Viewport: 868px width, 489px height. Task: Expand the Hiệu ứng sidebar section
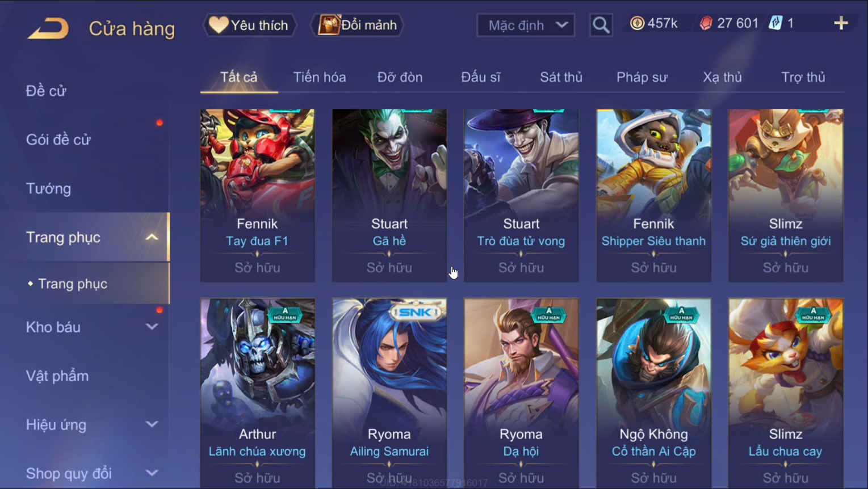[152, 424]
